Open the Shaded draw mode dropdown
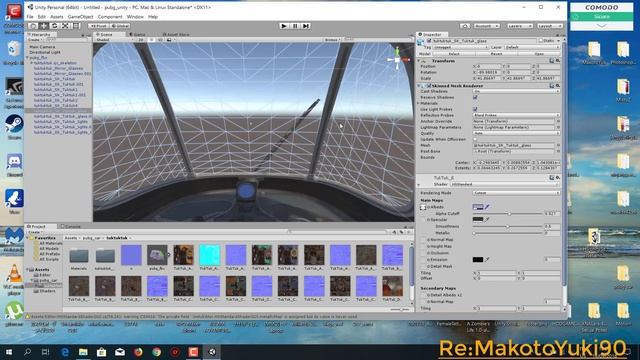 pos(114,40)
